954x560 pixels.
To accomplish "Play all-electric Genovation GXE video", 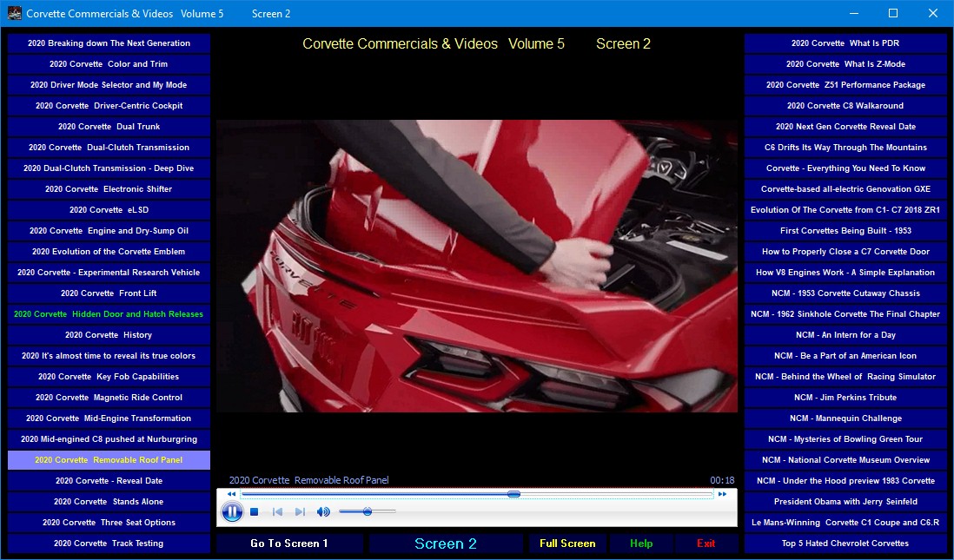I will coord(845,189).
